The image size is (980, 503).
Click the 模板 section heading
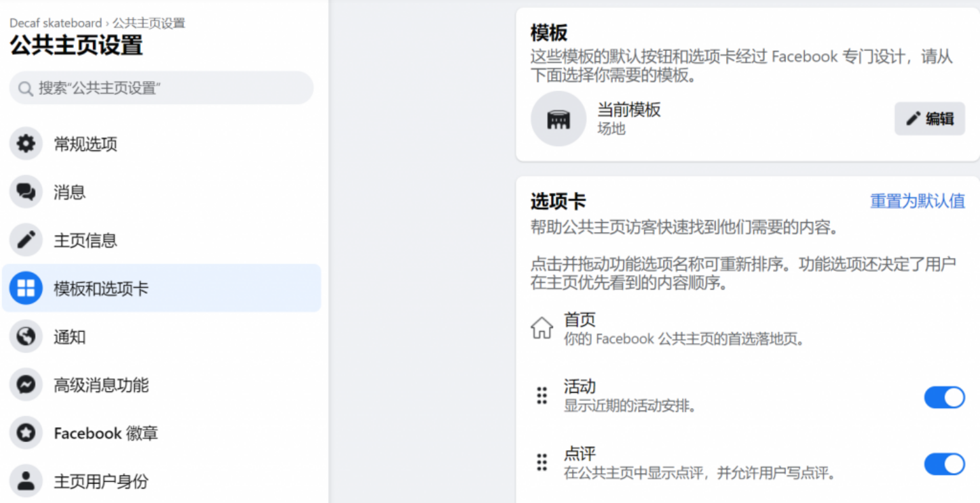click(x=549, y=33)
